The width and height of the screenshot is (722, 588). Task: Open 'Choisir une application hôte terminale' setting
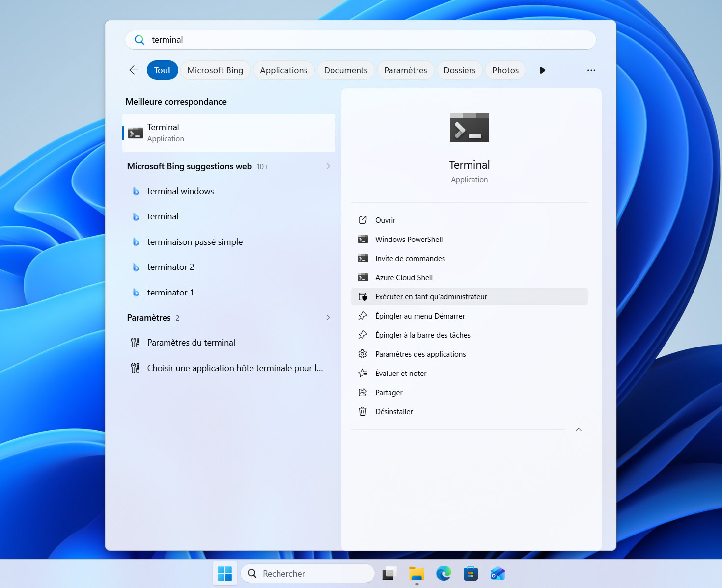coord(229,368)
